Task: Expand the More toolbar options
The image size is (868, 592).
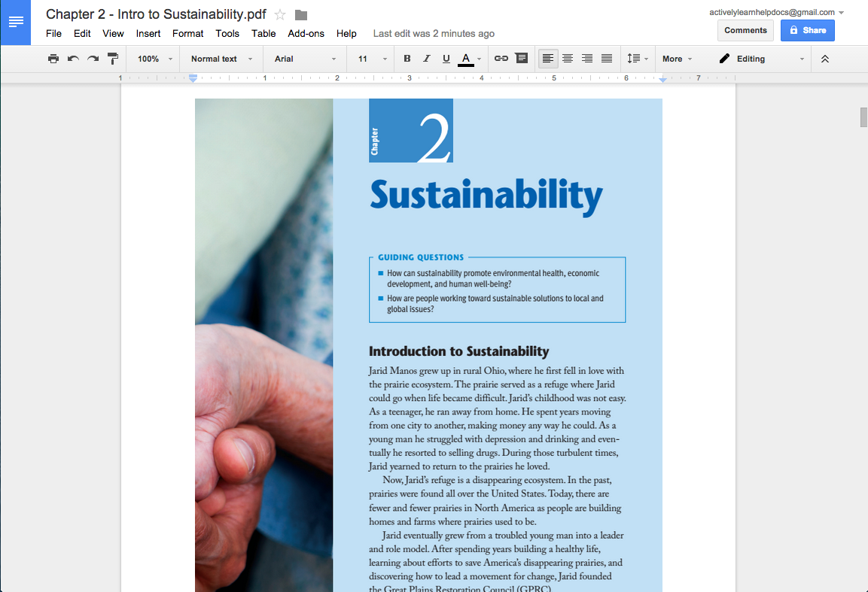Action: click(677, 59)
